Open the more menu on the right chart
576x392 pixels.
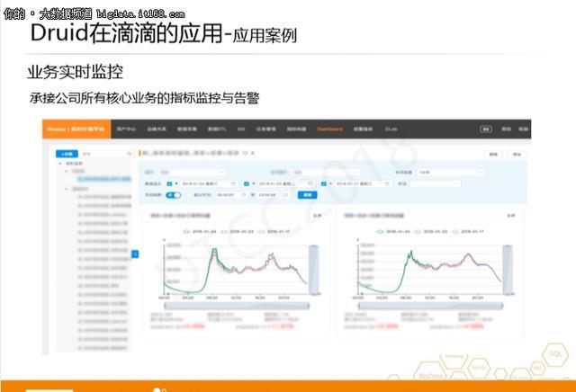tap(510, 216)
